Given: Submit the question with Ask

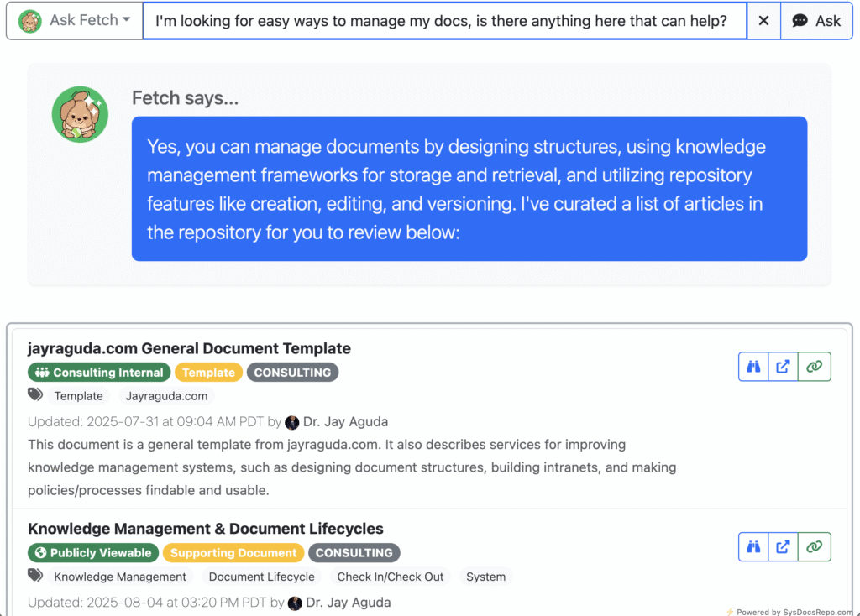Looking at the screenshot, I should 816,21.
